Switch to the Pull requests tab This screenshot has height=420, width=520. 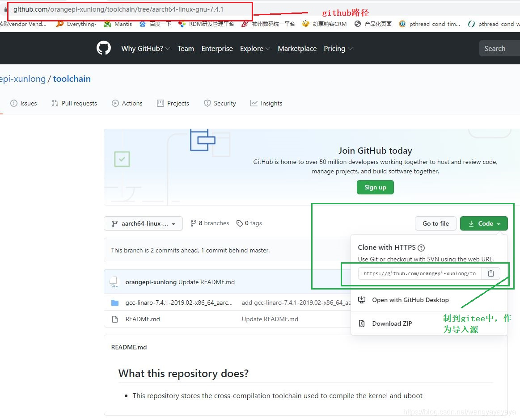tap(74, 103)
